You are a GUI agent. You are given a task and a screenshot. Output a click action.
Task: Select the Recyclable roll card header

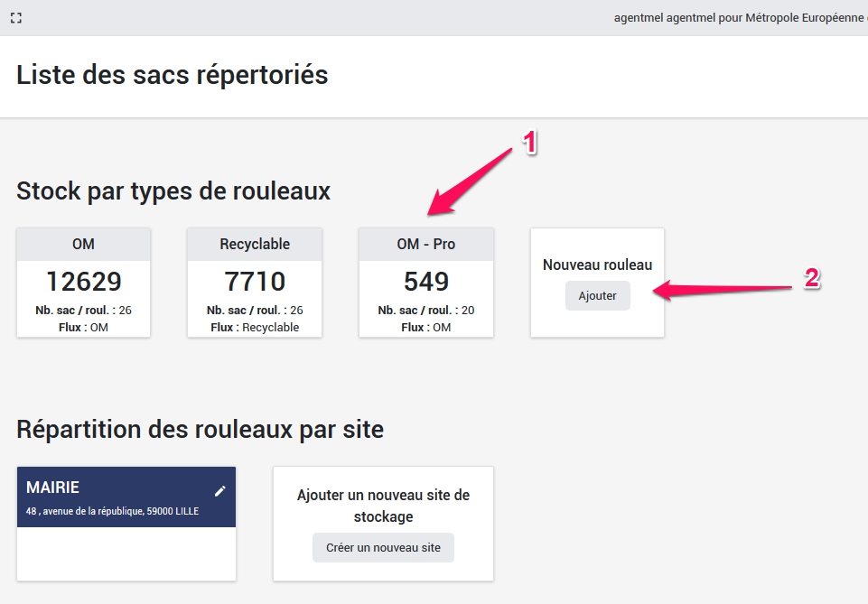pyautogui.click(x=255, y=245)
